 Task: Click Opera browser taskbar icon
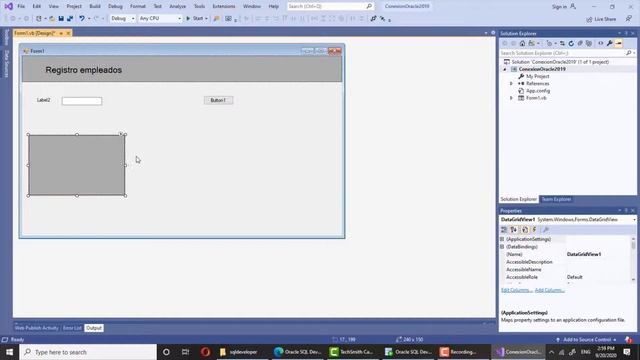[205, 352]
